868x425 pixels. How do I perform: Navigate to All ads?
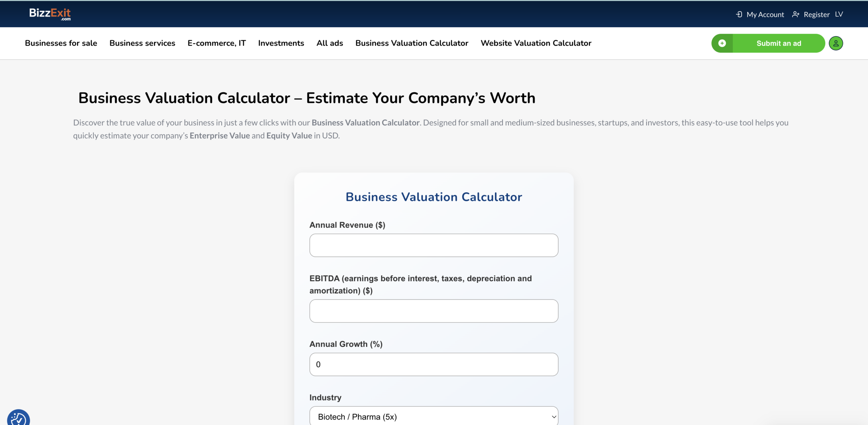pos(330,43)
